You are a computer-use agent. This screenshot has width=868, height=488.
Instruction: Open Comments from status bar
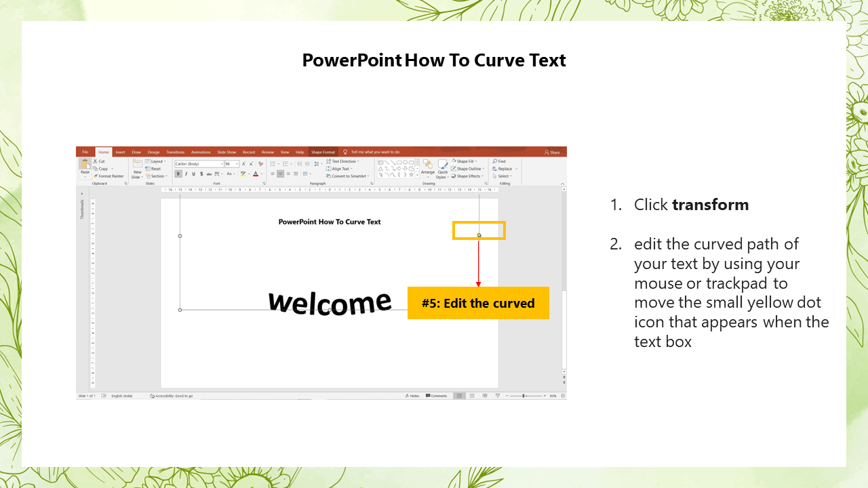[437, 395]
